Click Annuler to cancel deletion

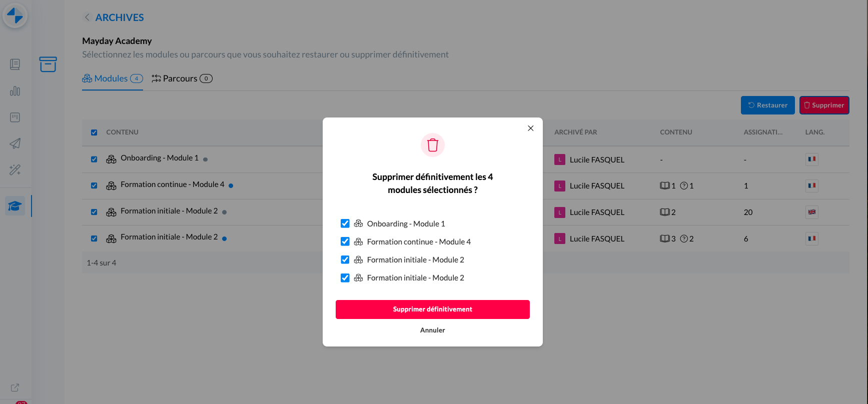point(432,330)
